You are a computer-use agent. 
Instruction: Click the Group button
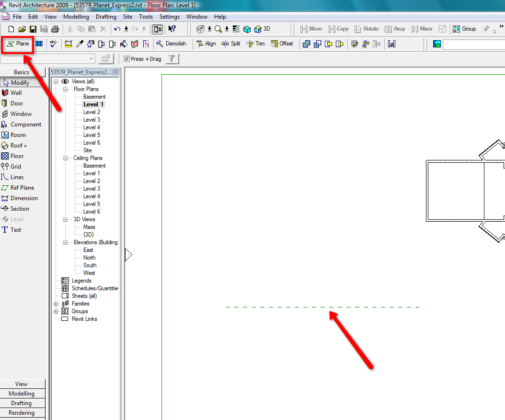click(464, 29)
